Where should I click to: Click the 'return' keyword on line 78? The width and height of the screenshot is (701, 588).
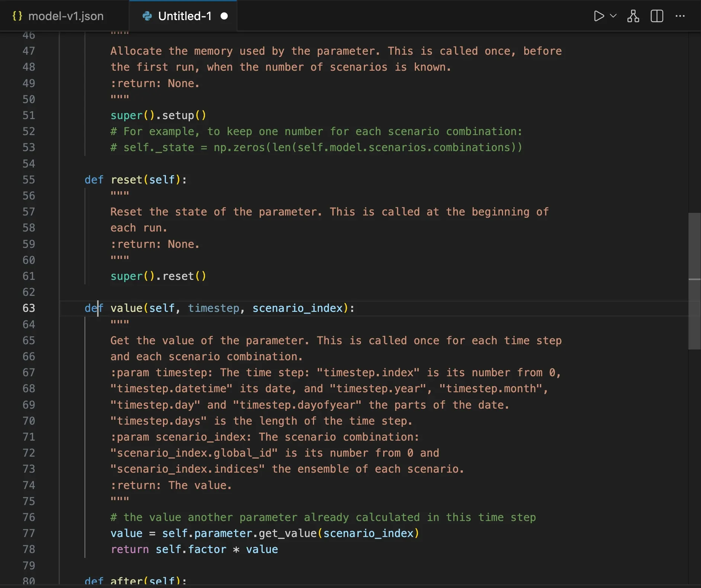coord(129,549)
